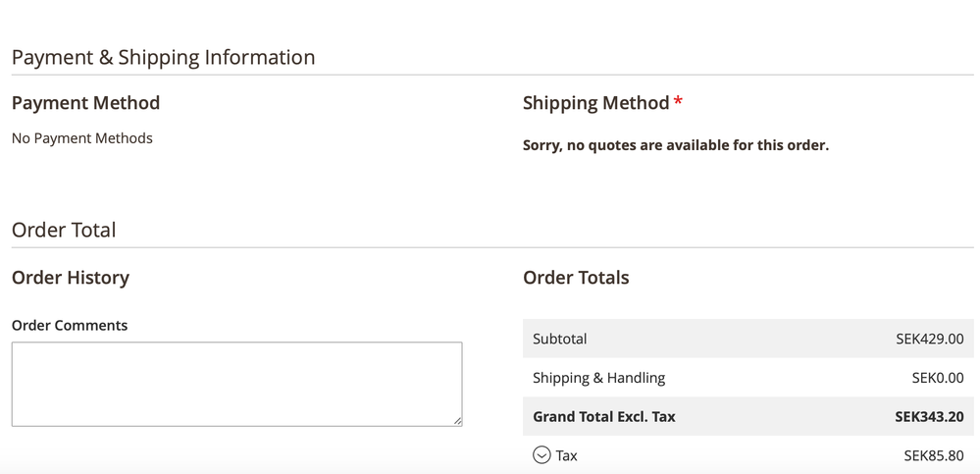Screen dimensions: 980x474
Task: Click inside the Order Comments text box
Action: pos(236,383)
